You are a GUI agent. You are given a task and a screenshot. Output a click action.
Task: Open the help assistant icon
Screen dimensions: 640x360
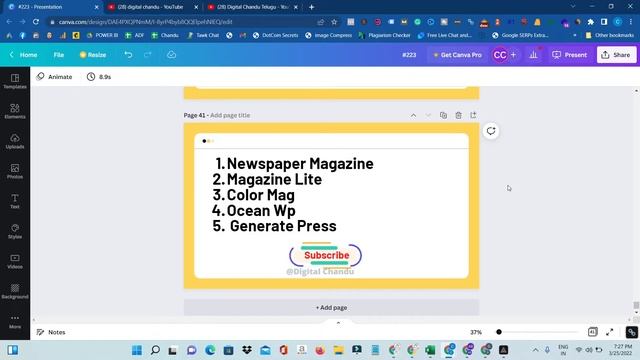click(x=631, y=332)
